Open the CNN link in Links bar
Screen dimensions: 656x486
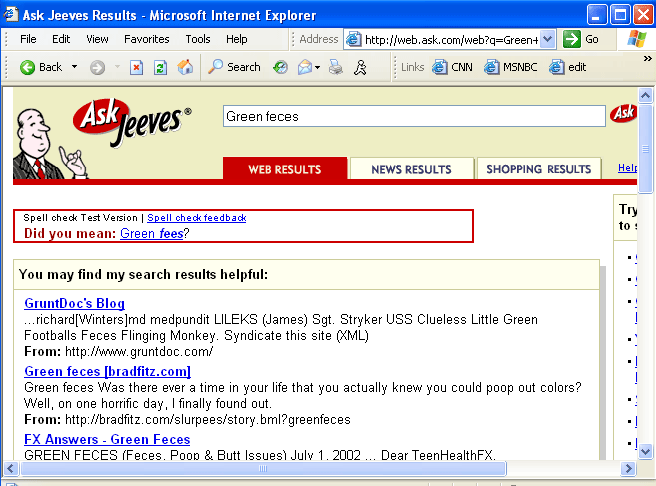[x=452, y=67]
